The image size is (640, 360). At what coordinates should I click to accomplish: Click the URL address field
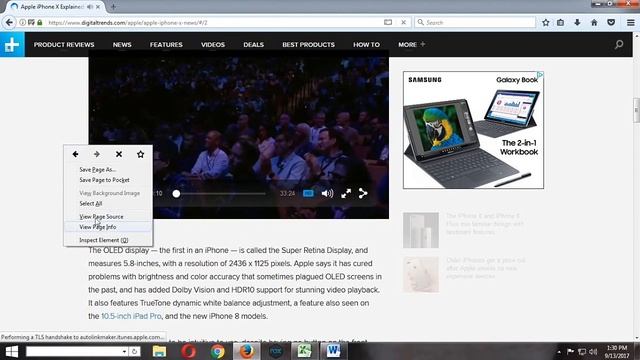pyautogui.click(x=212, y=22)
